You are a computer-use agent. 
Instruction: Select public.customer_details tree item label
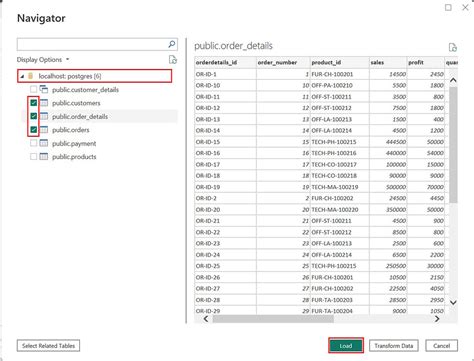tap(85, 90)
